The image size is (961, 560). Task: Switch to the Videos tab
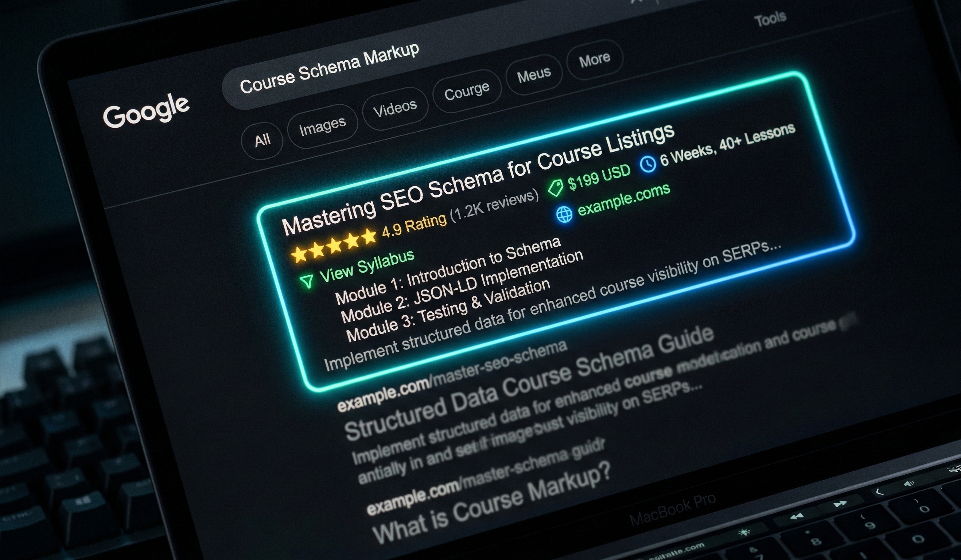pos(395,109)
